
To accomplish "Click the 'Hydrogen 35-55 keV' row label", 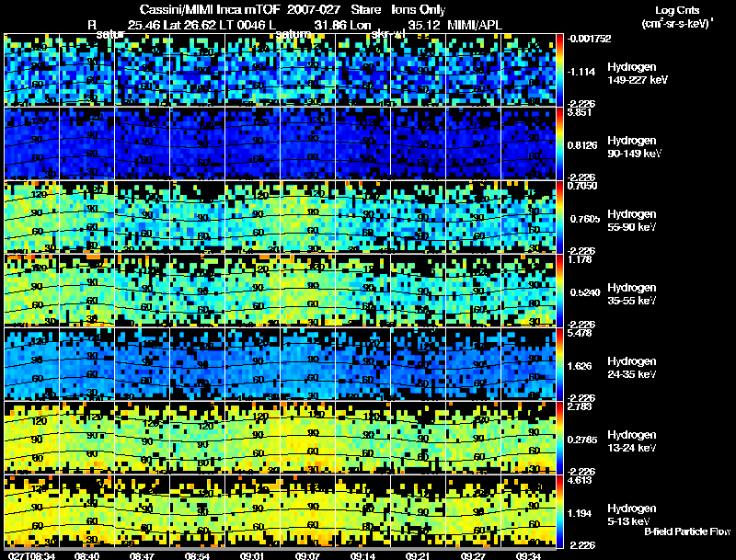I will tap(632, 294).
